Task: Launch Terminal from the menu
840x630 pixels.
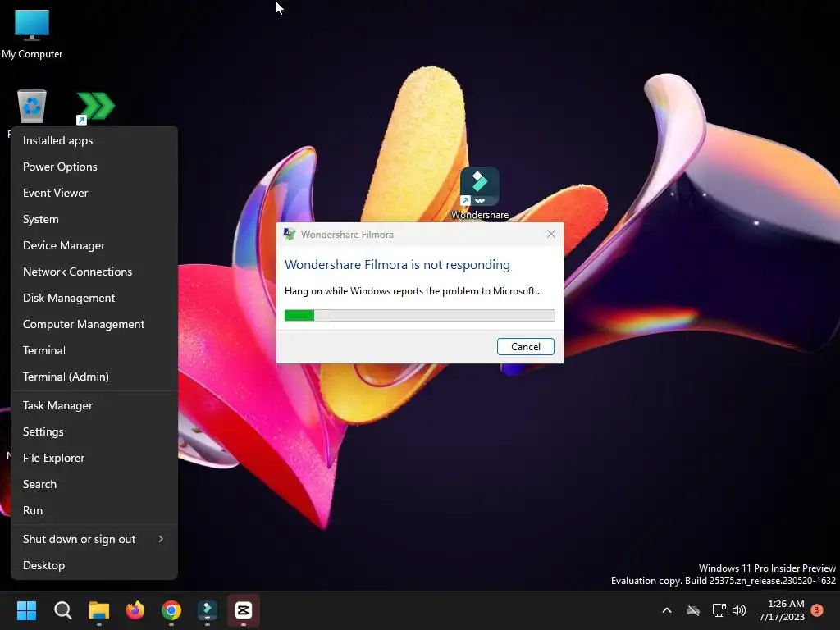Action: tap(94, 350)
